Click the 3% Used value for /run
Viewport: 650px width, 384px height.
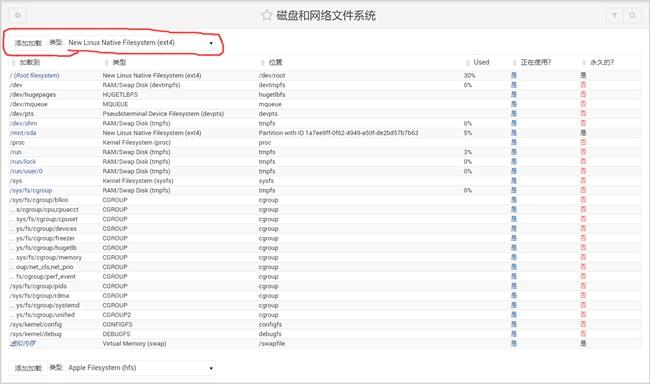click(x=468, y=152)
